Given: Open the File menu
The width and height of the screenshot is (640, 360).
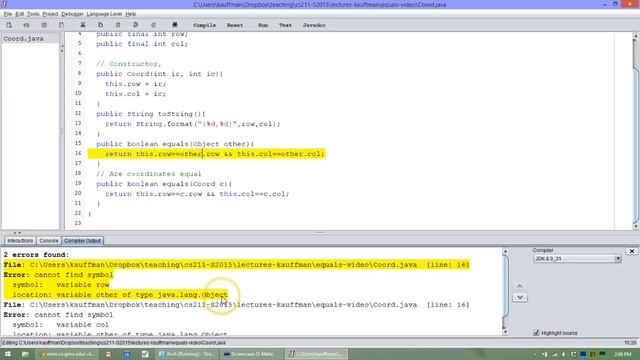Looking at the screenshot, I should [8, 14].
